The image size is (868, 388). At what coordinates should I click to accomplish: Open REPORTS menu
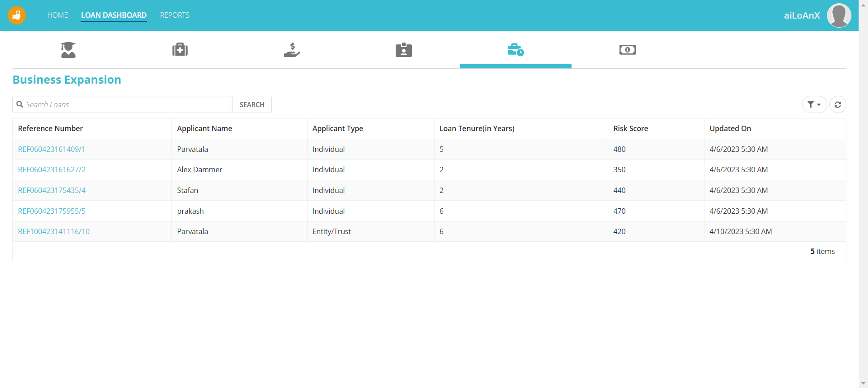(175, 15)
